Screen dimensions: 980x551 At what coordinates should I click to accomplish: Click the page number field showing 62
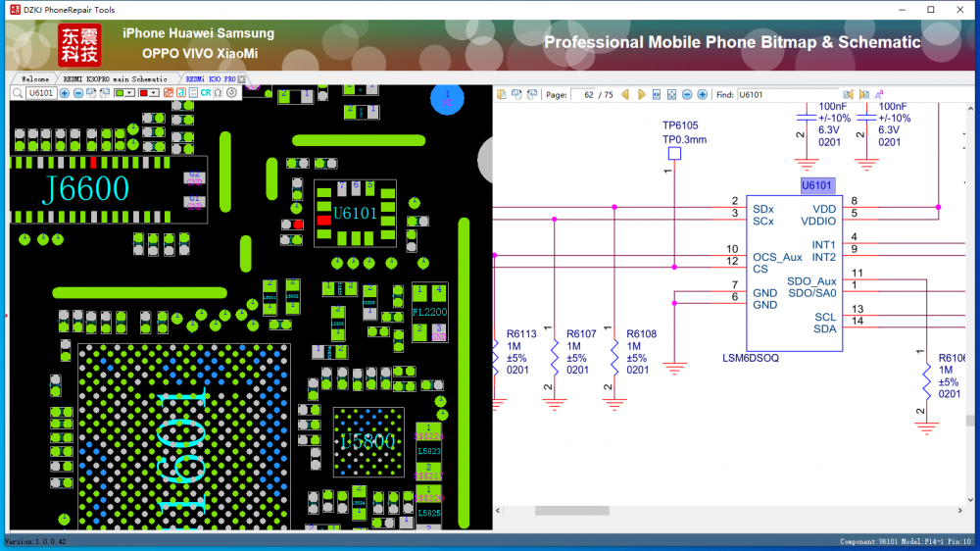(x=584, y=95)
